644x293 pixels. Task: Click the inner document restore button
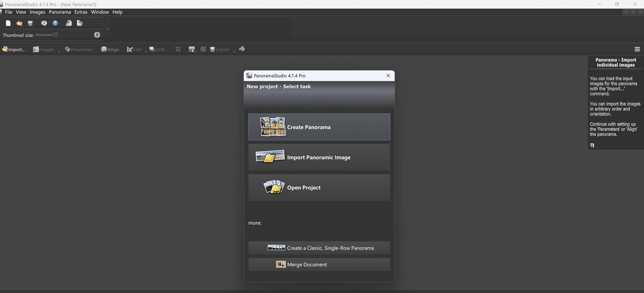coord(633,12)
